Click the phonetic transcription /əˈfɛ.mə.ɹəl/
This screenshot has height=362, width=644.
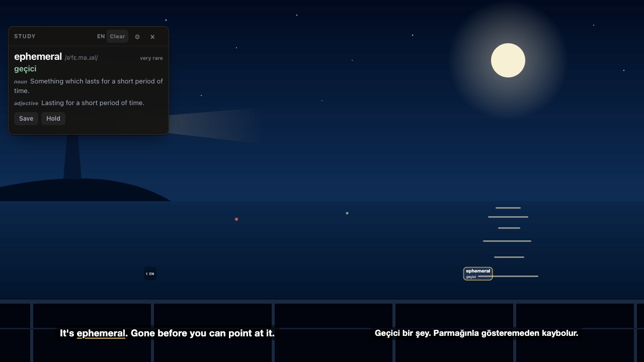82,58
